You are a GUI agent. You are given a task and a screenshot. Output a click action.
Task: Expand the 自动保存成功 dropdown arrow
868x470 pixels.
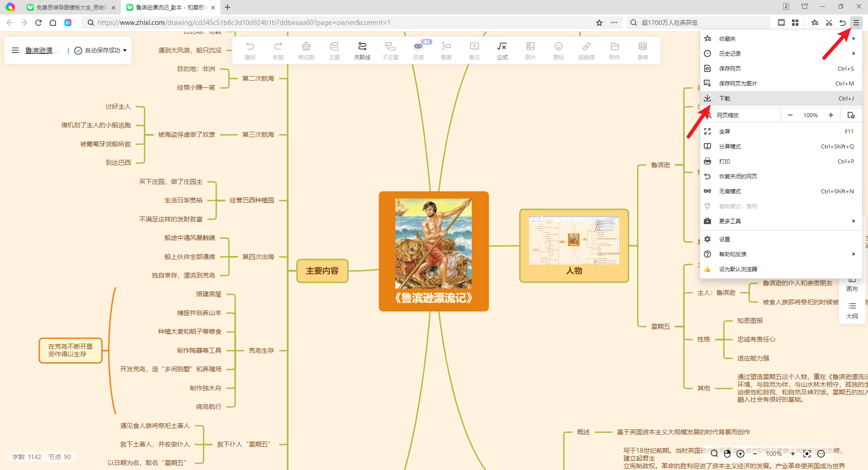pos(125,50)
